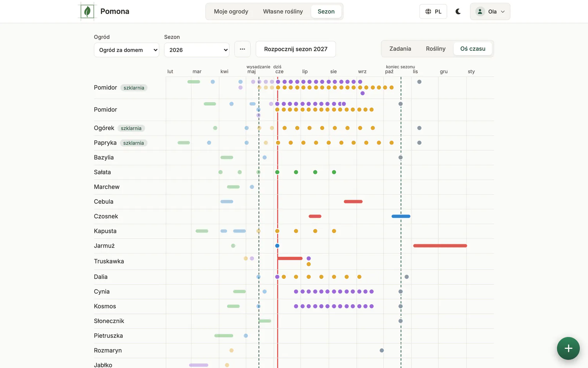
Task: Expand the Ogród za domem dropdown
Action: pyautogui.click(x=126, y=50)
